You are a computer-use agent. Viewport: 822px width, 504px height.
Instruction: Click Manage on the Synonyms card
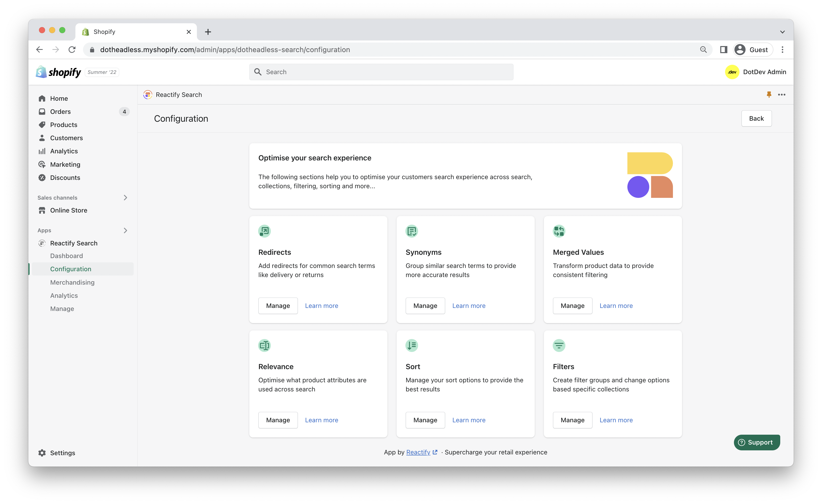[425, 306]
